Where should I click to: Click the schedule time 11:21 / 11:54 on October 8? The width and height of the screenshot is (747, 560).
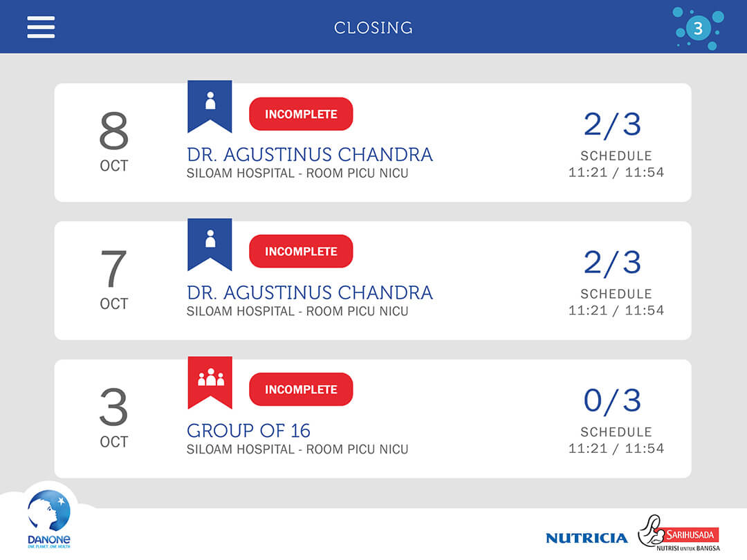point(617,174)
